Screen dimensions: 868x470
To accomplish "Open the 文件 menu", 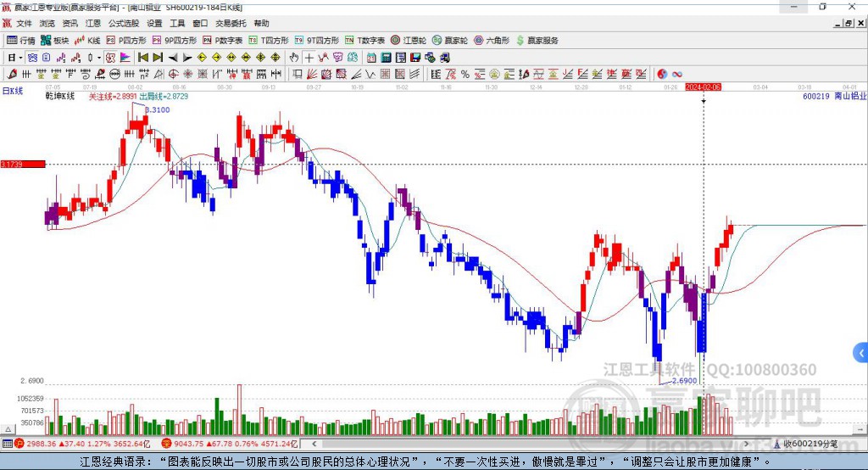I will point(24,23).
